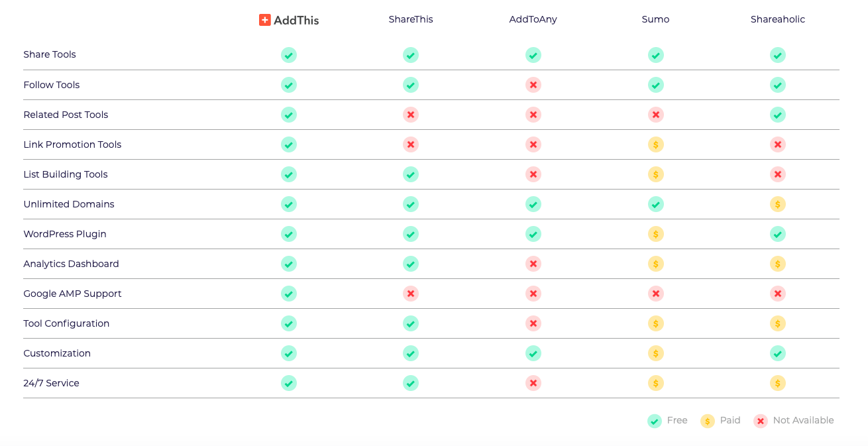This screenshot has height=446, width=868.
Task: Click ShareThis Follow Tools check icon
Action: (x=411, y=85)
